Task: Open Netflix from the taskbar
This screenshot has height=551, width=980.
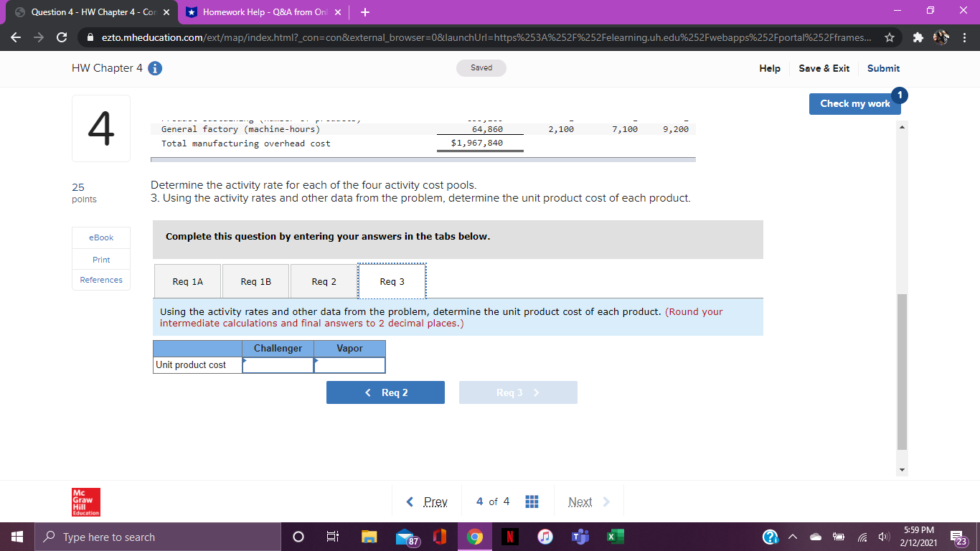Action: pyautogui.click(x=509, y=536)
